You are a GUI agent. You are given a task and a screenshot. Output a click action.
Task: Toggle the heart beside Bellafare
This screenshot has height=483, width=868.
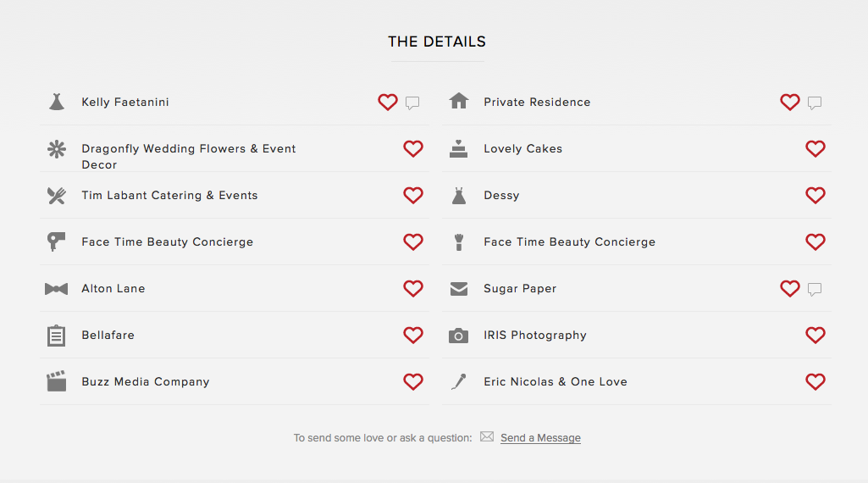[413, 335]
